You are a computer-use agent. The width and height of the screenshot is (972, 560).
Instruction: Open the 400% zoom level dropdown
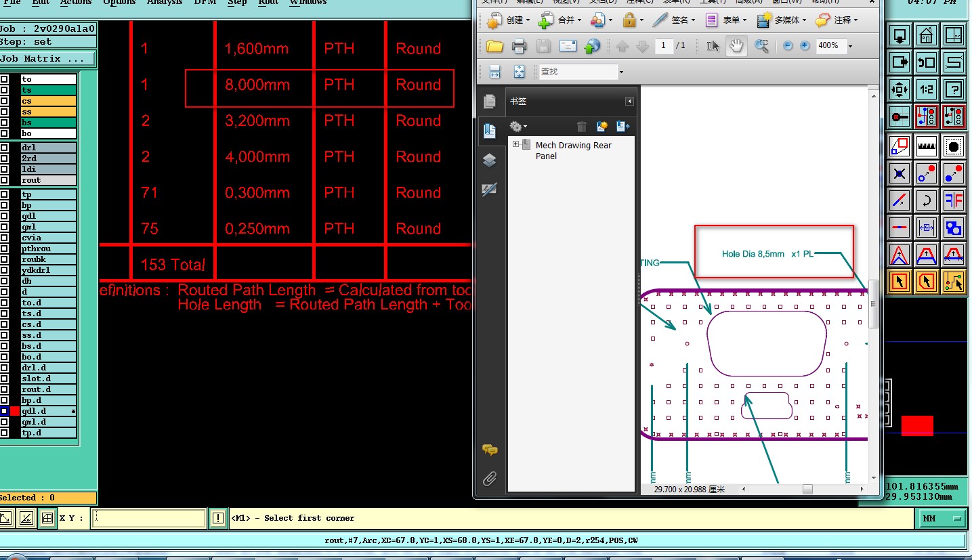[x=850, y=46]
